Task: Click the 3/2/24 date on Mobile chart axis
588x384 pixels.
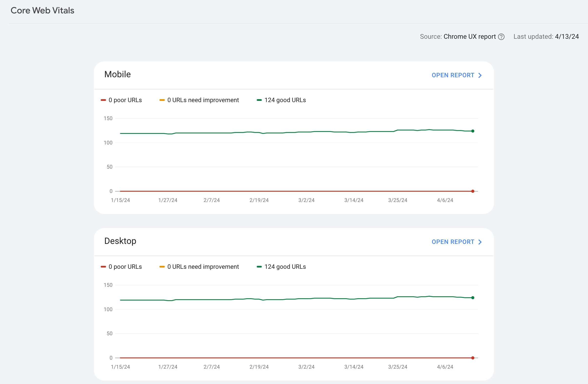Action: point(306,200)
